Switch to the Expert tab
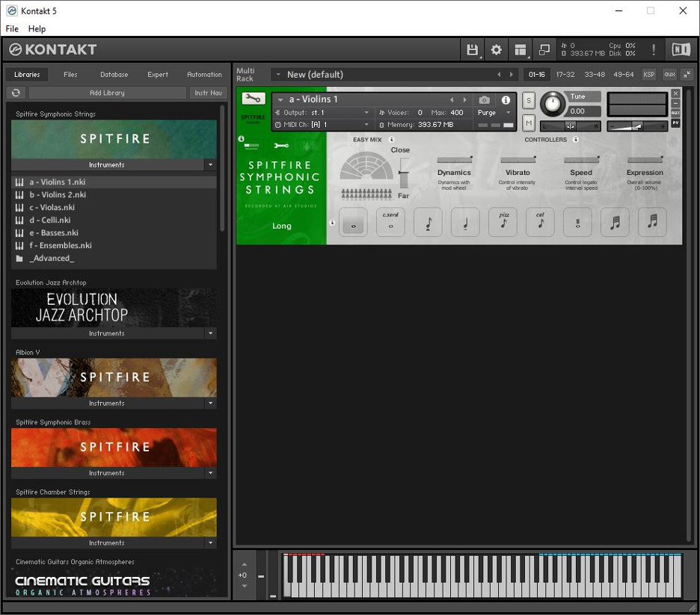 (158, 75)
